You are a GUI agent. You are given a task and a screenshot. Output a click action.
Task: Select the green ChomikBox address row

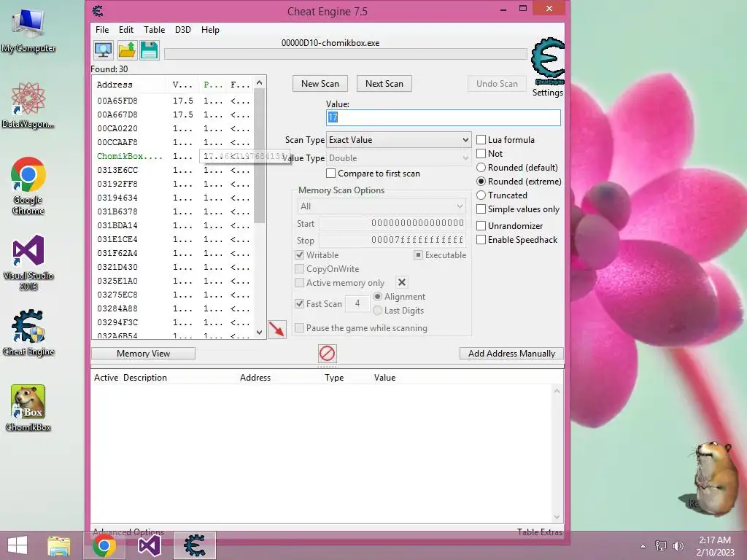tap(173, 156)
